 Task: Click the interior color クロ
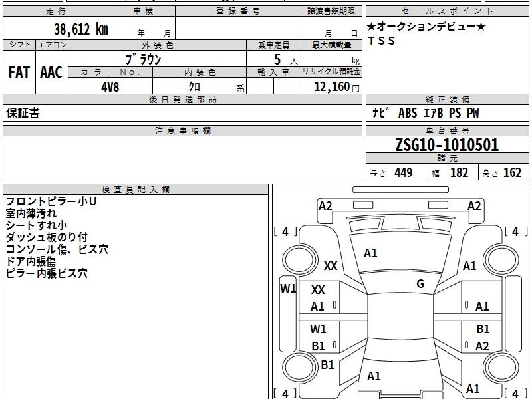(x=194, y=87)
